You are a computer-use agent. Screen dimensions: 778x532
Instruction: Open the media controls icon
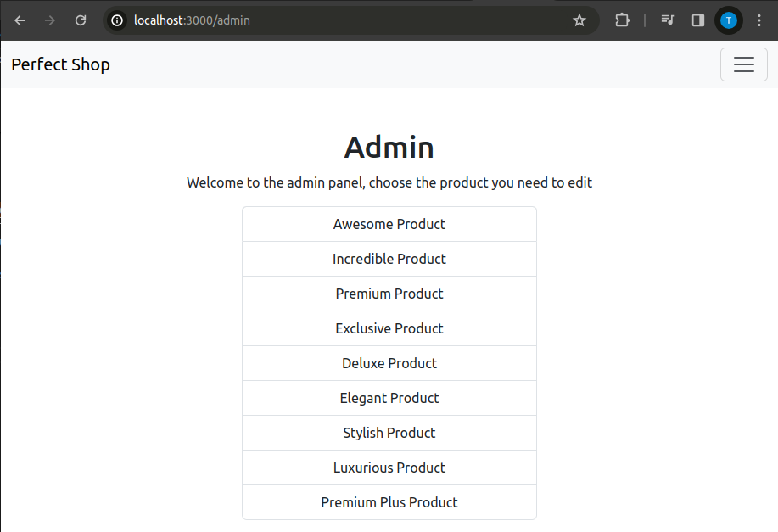(668, 20)
